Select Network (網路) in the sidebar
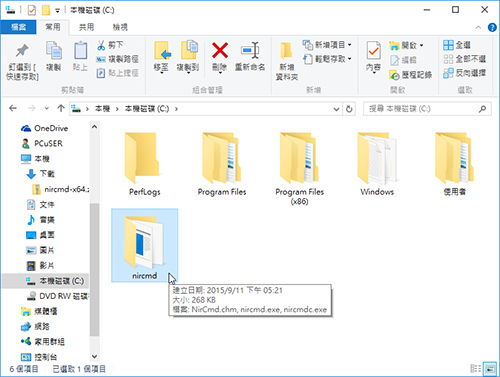 pos(35,326)
